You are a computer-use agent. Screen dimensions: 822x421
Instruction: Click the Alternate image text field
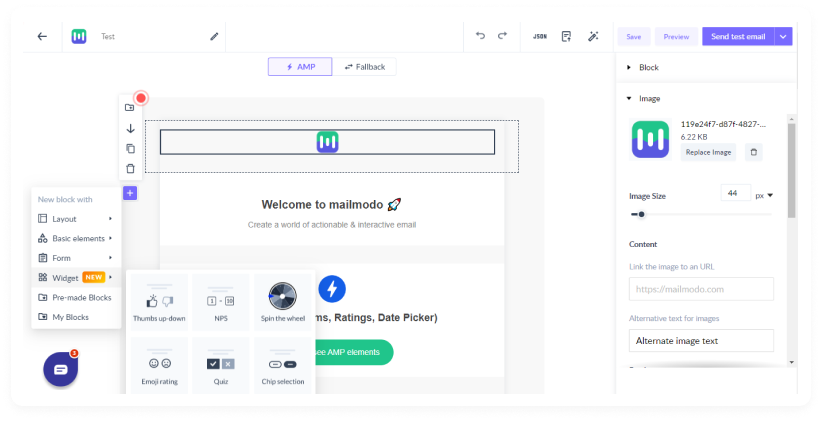(x=701, y=341)
